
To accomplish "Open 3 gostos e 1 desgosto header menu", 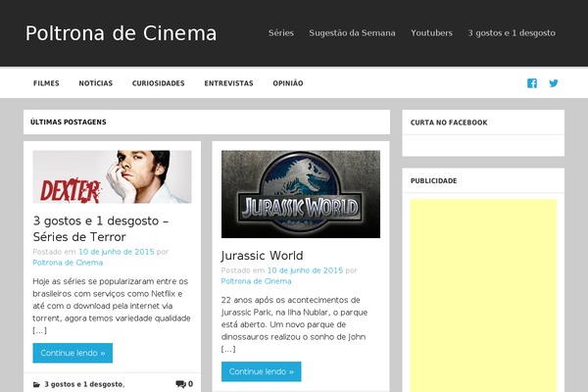I will pyautogui.click(x=512, y=33).
